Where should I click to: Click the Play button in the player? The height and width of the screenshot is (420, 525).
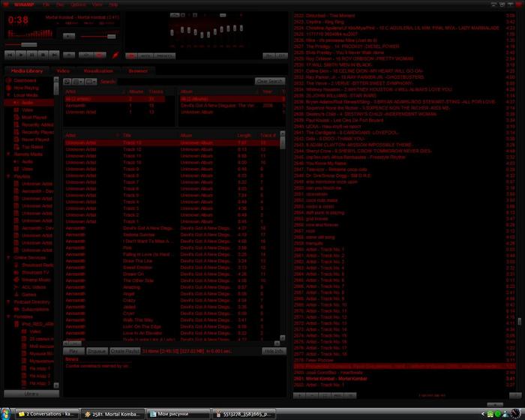(x=21, y=55)
